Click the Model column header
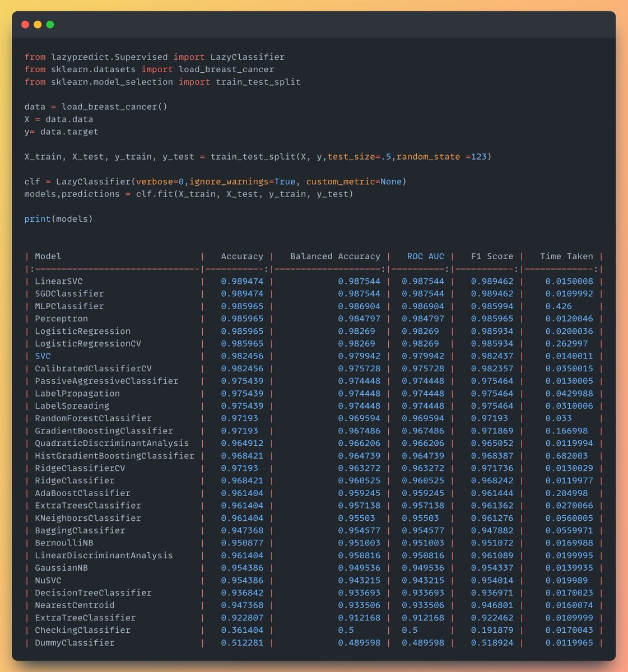The height and width of the screenshot is (672, 628). pyautogui.click(x=48, y=256)
